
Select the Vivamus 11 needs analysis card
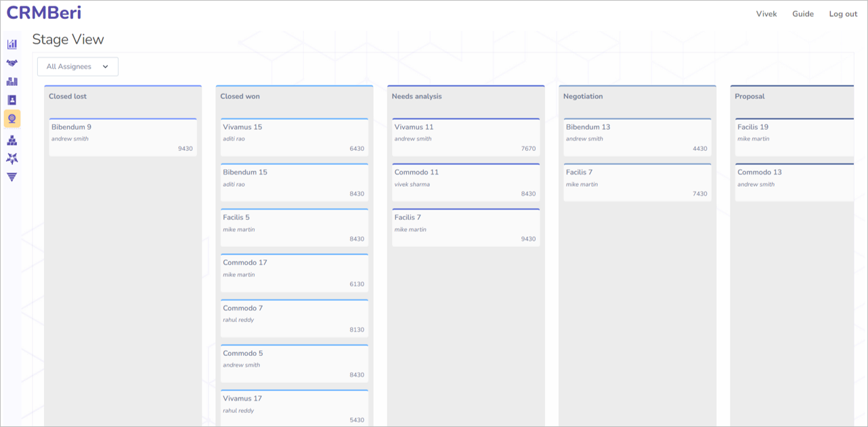pyautogui.click(x=466, y=137)
